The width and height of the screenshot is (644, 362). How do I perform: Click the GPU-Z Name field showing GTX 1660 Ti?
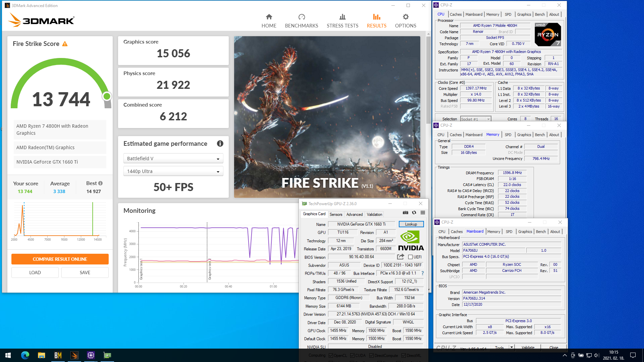click(361, 224)
